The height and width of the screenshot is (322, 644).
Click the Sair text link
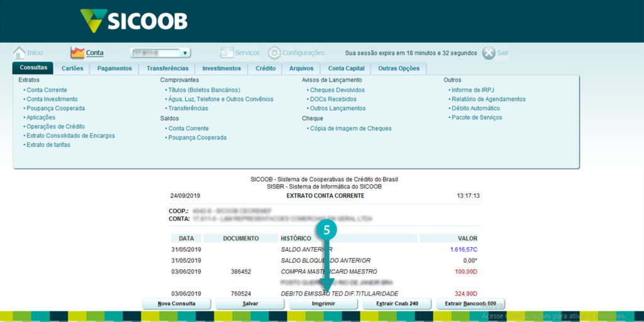pyautogui.click(x=502, y=53)
